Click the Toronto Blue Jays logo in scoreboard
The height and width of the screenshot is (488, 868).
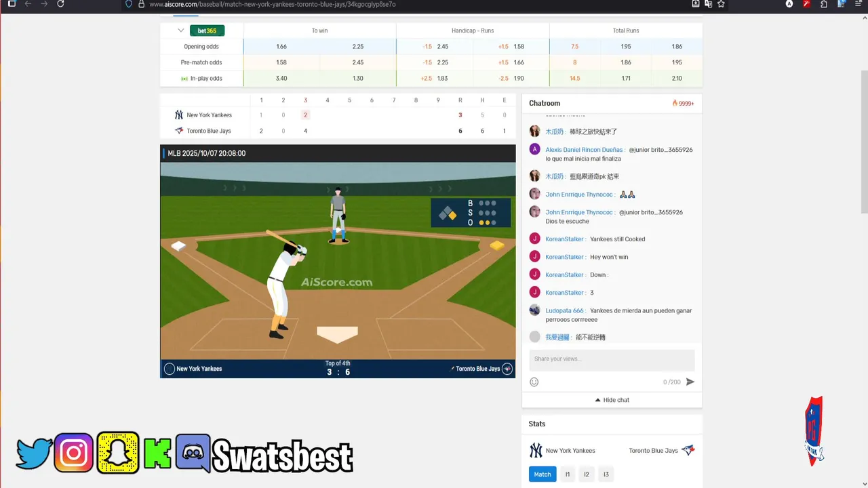(179, 131)
